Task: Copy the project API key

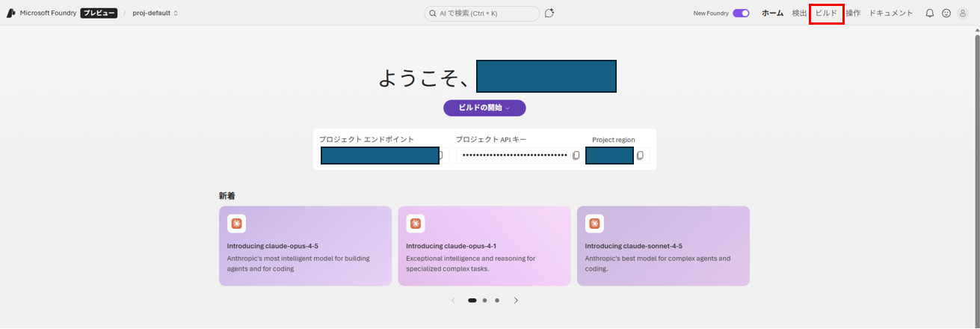Action: pos(576,156)
